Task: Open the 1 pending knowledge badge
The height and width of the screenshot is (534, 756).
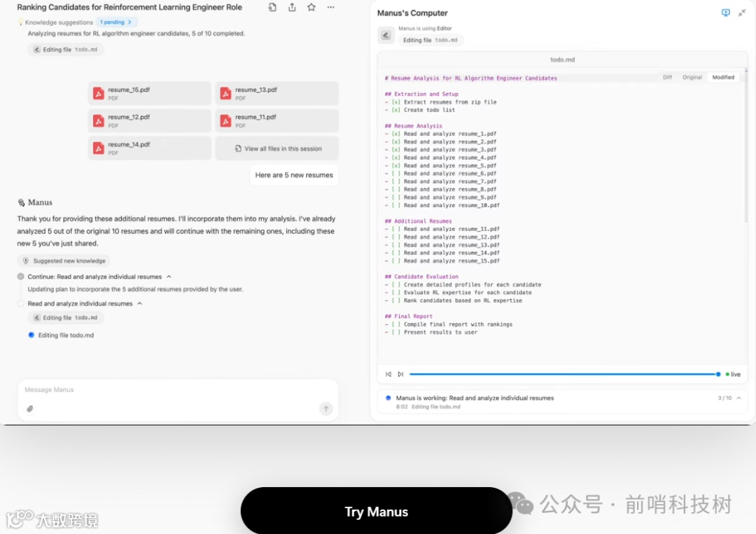Action: (115, 22)
